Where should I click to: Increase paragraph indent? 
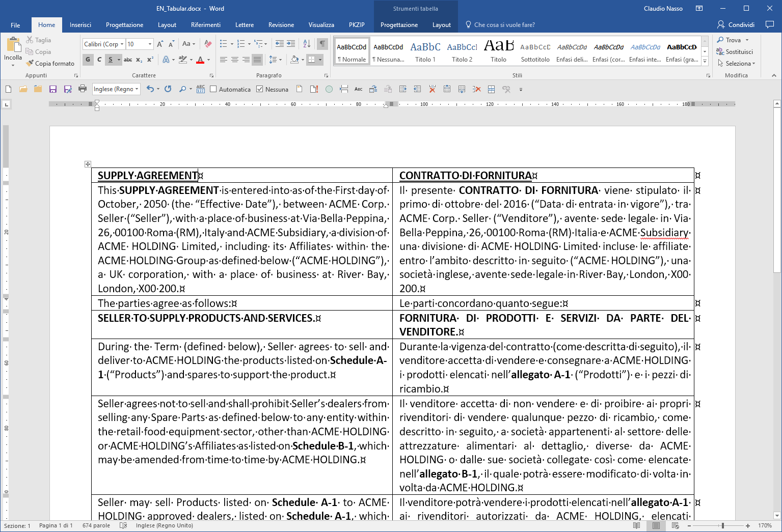[x=291, y=44]
